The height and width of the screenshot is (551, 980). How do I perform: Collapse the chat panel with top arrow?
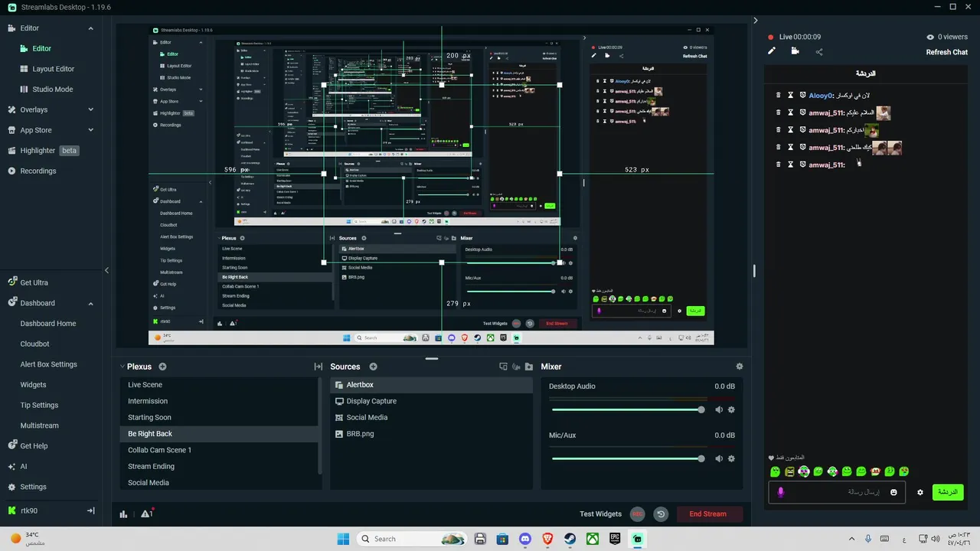[756, 21]
